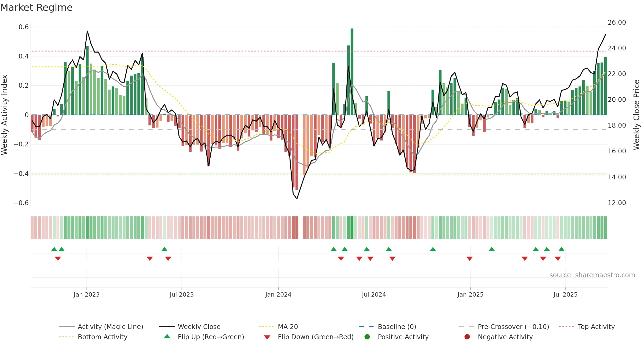Toggle MA 20 legend entry
This screenshot has width=644, height=362.
(278, 327)
